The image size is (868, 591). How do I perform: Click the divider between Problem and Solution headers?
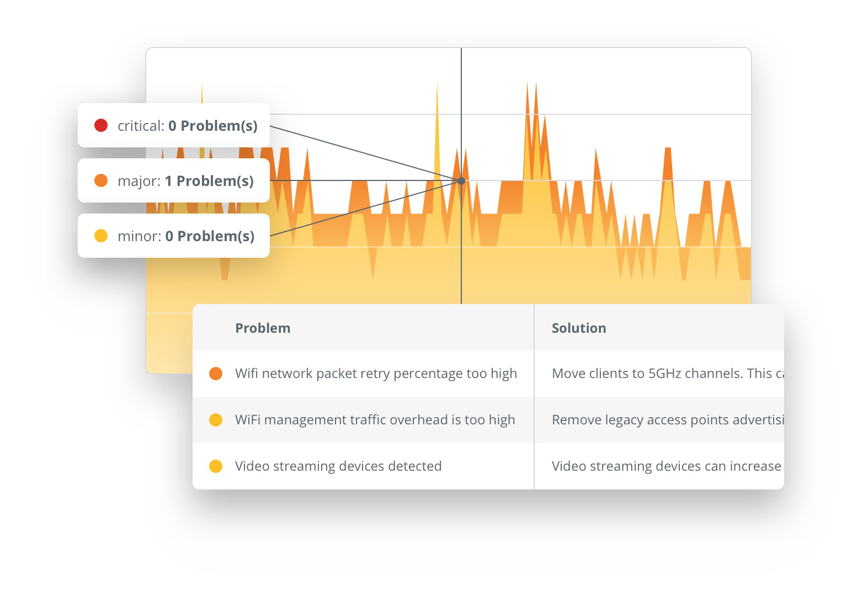click(x=534, y=328)
